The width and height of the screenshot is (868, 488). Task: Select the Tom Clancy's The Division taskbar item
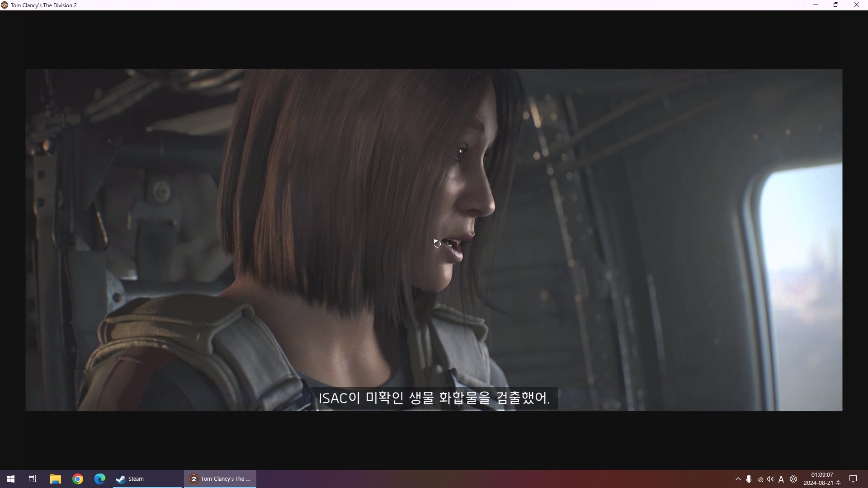tap(220, 479)
